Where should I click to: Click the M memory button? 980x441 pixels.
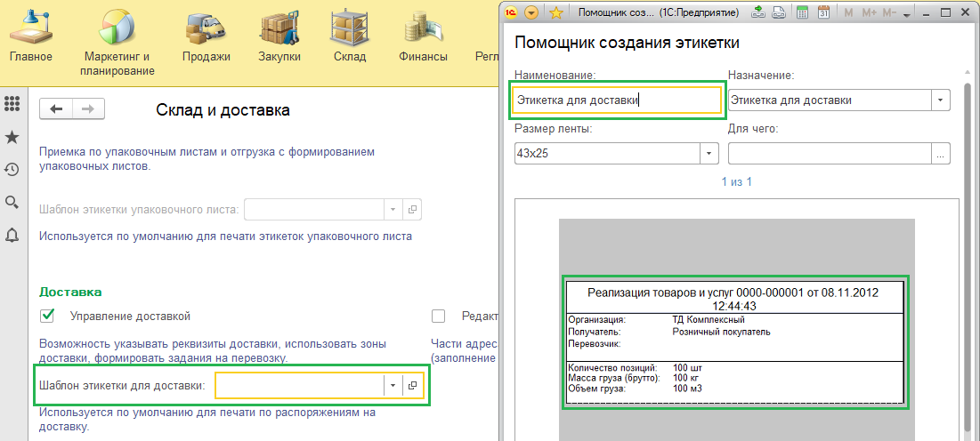[x=849, y=12]
